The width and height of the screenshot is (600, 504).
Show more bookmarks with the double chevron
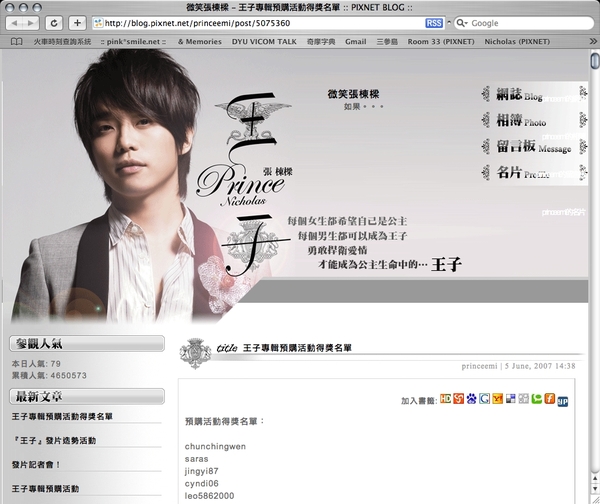click(x=593, y=41)
